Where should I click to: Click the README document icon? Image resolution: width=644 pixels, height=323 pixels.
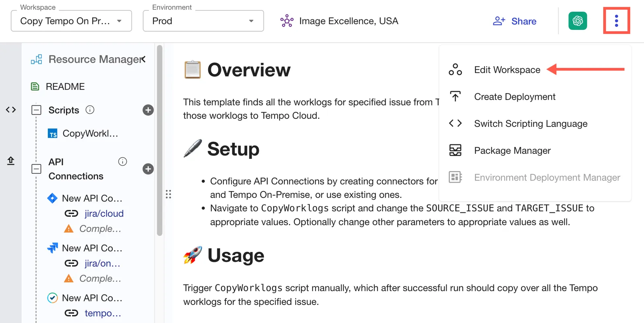(35, 86)
